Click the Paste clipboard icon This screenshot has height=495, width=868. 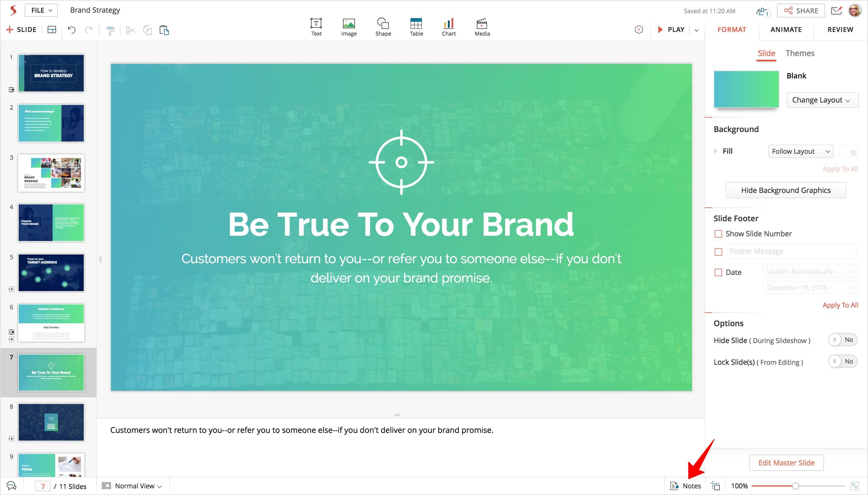(164, 30)
